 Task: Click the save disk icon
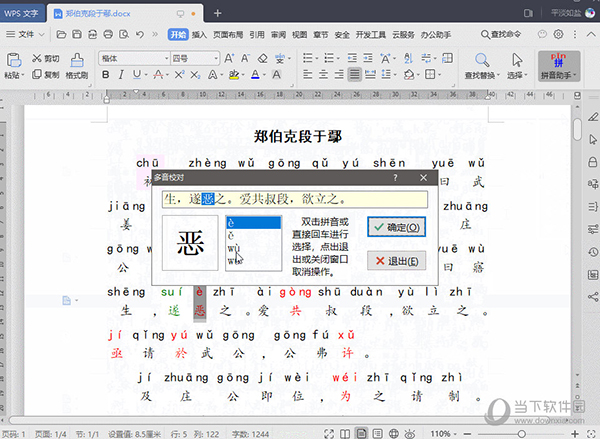coord(77,34)
